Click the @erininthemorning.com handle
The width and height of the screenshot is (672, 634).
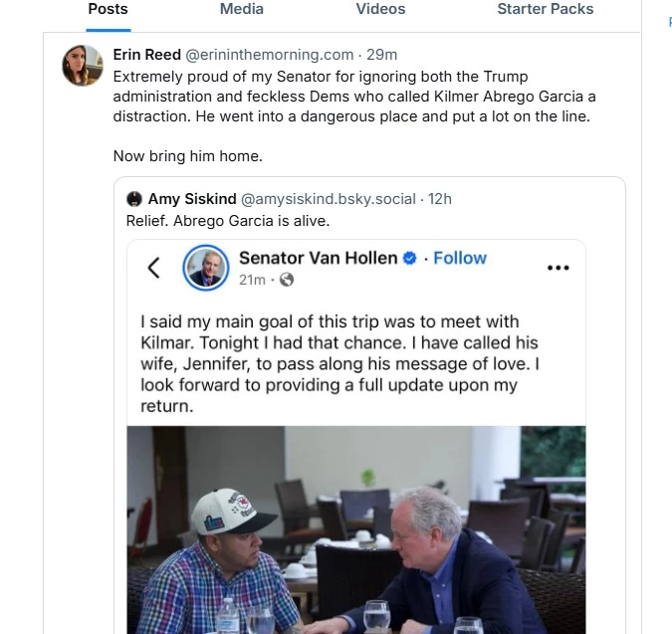tap(270, 55)
